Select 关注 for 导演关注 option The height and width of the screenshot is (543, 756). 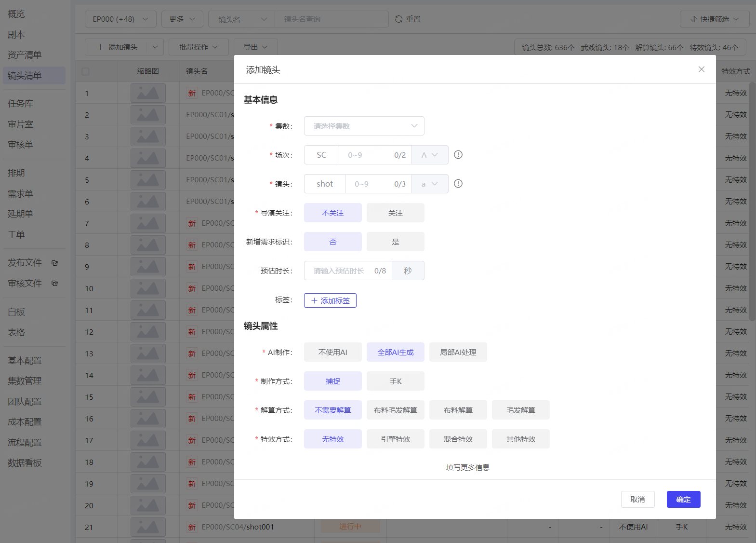click(x=395, y=213)
